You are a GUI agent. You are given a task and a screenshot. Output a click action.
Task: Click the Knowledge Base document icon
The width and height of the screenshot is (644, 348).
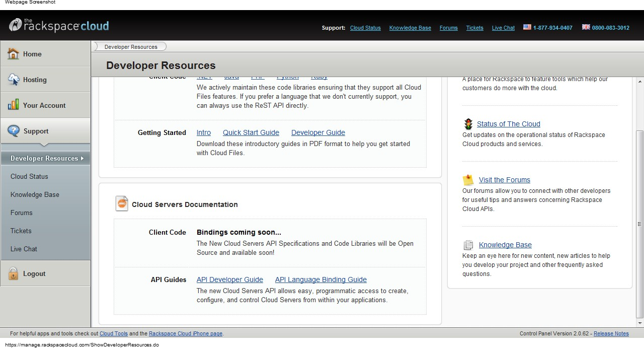468,245
